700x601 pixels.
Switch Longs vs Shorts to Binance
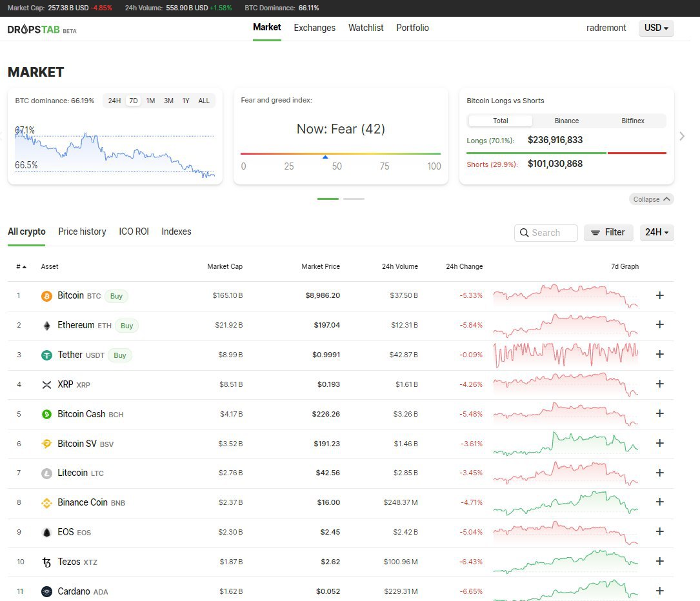(566, 121)
